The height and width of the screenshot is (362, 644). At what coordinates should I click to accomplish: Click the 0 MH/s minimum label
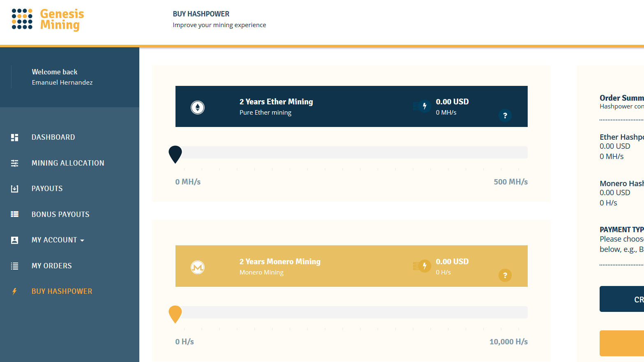click(188, 182)
